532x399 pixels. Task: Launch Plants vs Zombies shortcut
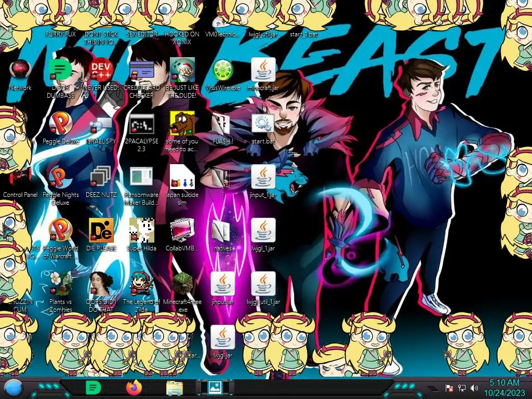[61, 284]
